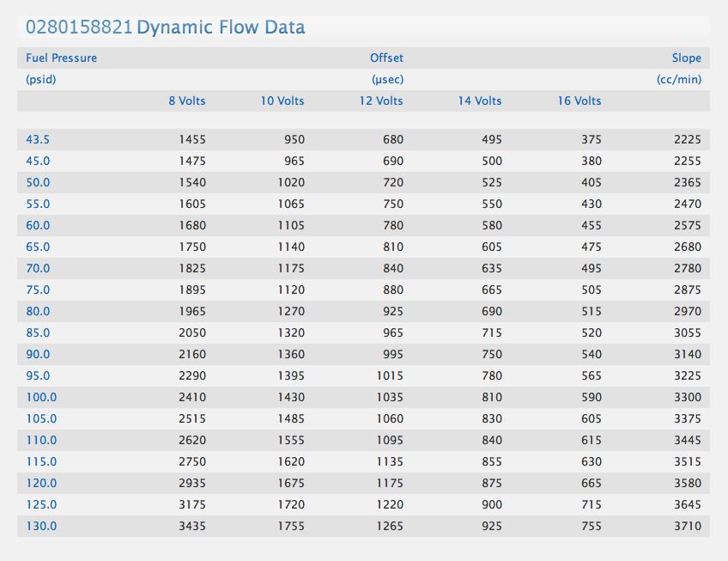Select 16 Volts value '540' in 90.0 row
728x561 pixels.
(x=591, y=354)
